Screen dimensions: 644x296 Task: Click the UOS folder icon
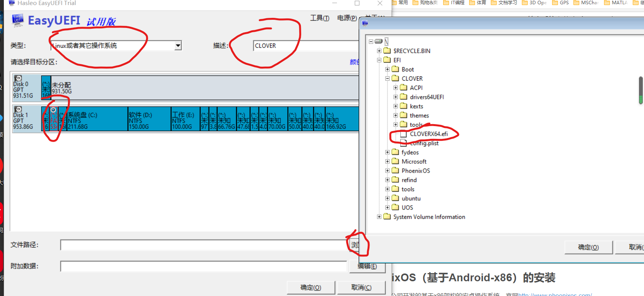tap(395, 208)
